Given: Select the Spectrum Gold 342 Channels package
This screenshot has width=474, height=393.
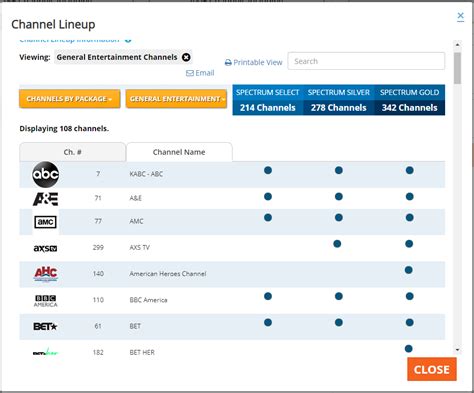Looking at the screenshot, I should point(410,100).
